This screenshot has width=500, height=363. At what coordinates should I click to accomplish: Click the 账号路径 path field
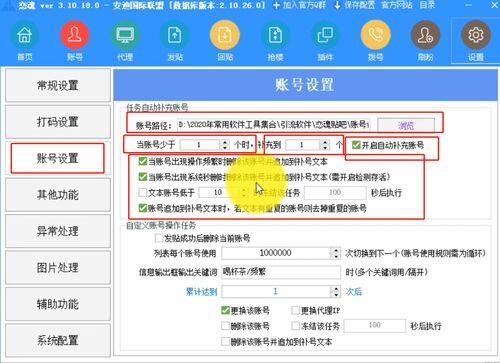tap(274, 125)
